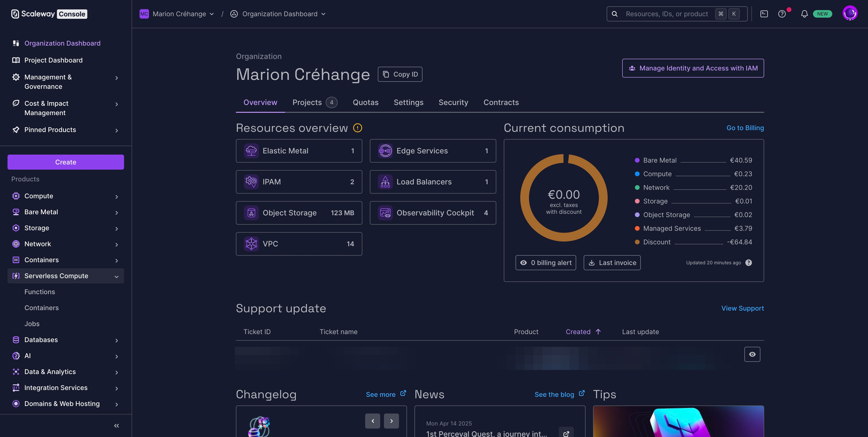Open the notifications bell icon
Screen dimensions: 868x437
(x=804, y=14)
